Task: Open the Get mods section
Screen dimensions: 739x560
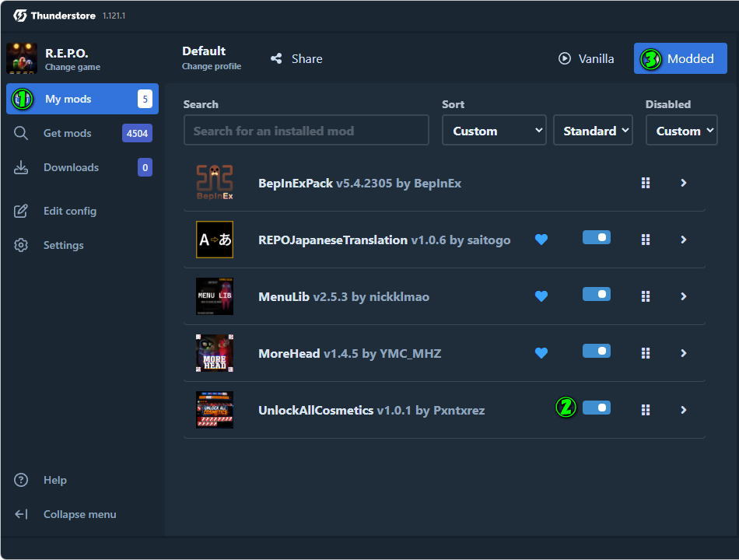Action: [82, 134]
